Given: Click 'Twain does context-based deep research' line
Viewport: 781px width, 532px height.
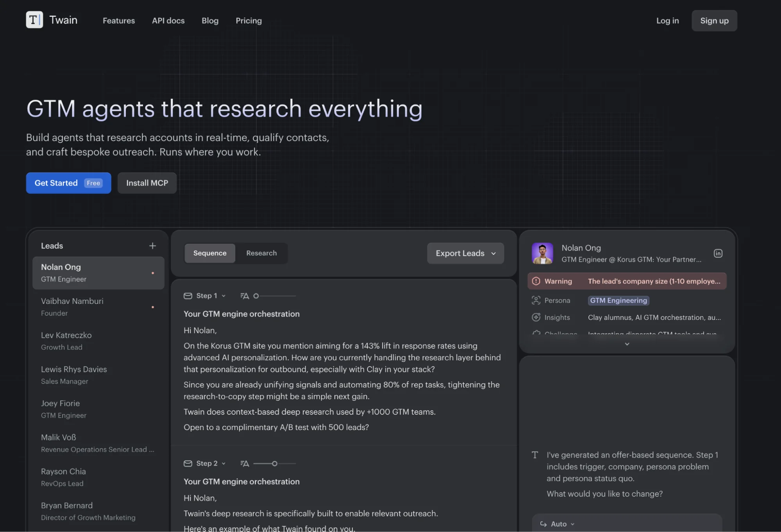Looking at the screenshot, I should point(309,411).
